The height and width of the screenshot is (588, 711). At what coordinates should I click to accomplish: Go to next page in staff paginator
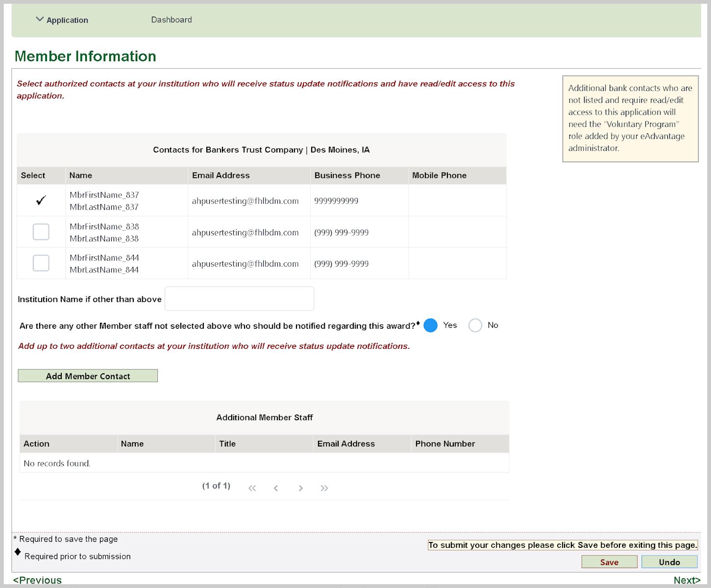300,488
